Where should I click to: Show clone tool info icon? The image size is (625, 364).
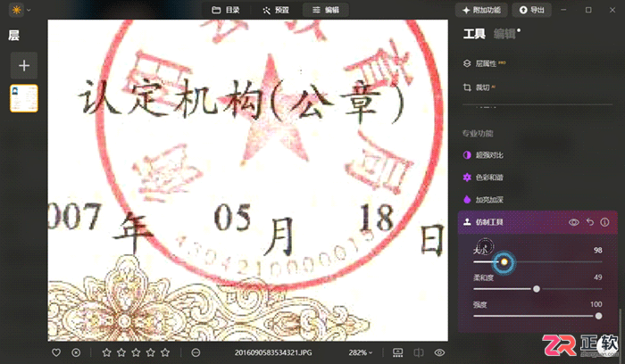(604, 222)
